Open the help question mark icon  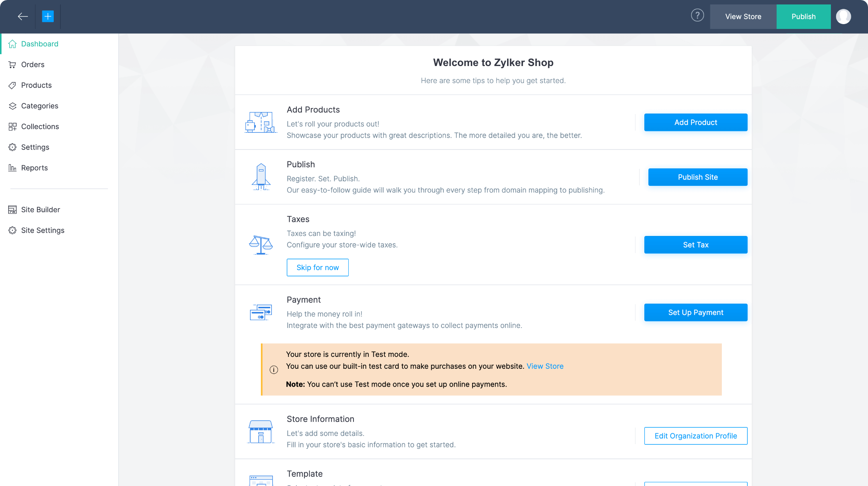(697, 16)
